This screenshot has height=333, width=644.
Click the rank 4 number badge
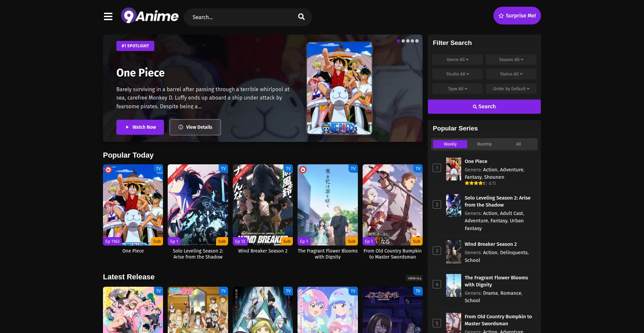(437, 284)
